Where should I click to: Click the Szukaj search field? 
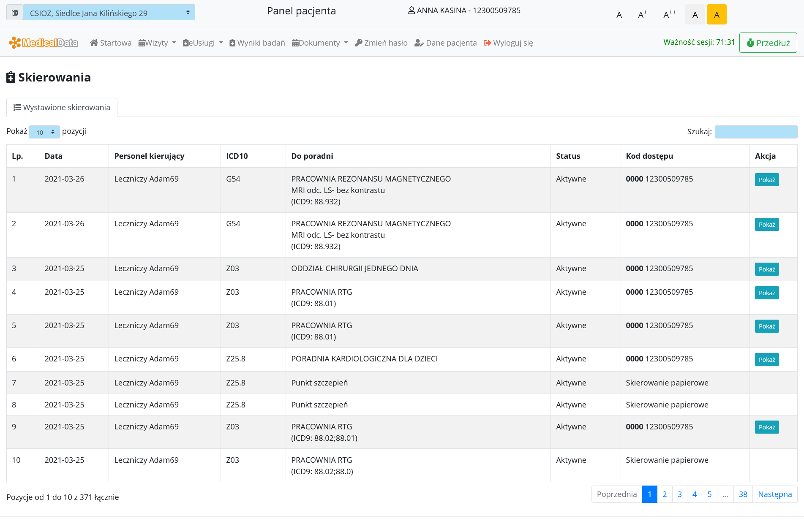[755, 132]
